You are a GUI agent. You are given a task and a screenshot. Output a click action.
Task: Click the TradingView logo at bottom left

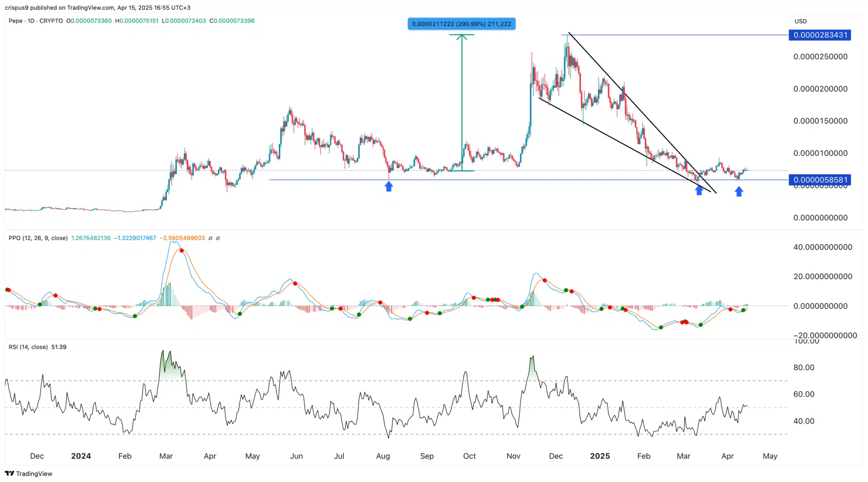click(x=9, y=473)
